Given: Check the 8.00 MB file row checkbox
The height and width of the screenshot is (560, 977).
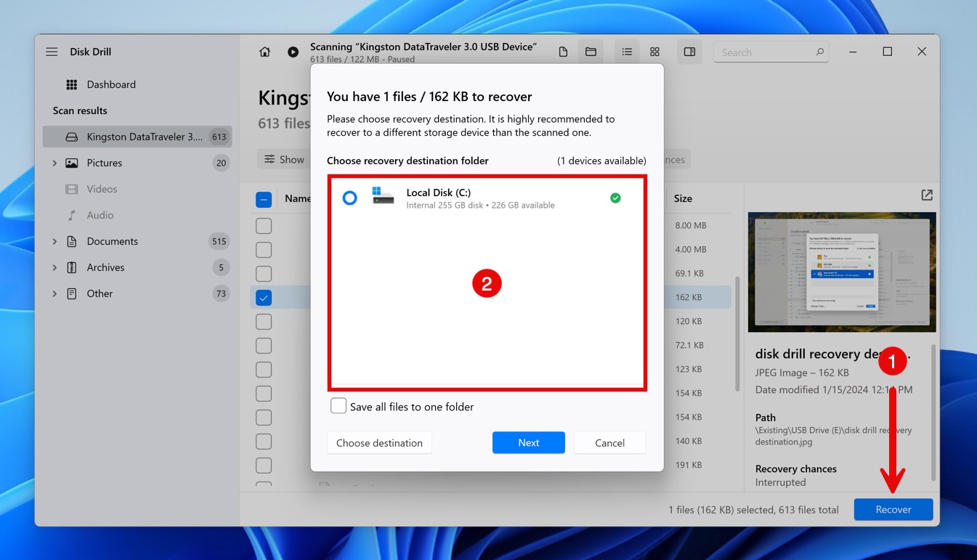Looking at the screenshot, I should pyautogui.click(x=264, y=226).
